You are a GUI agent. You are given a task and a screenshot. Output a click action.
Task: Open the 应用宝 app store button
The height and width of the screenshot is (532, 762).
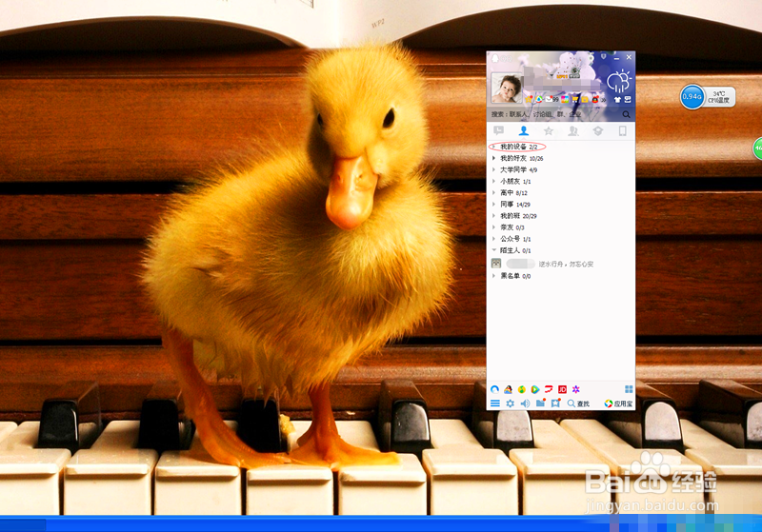[x=618, y=404]
